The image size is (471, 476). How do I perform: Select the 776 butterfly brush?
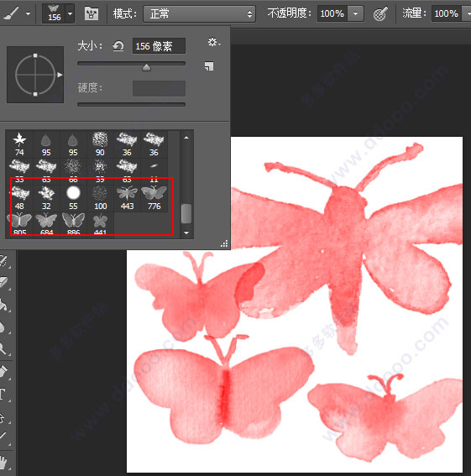154,198
